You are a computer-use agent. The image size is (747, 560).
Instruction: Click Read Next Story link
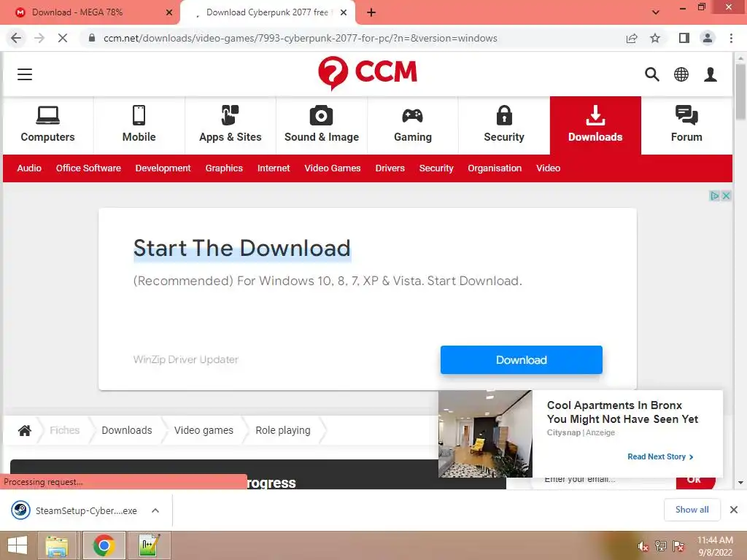pos(660,456)
